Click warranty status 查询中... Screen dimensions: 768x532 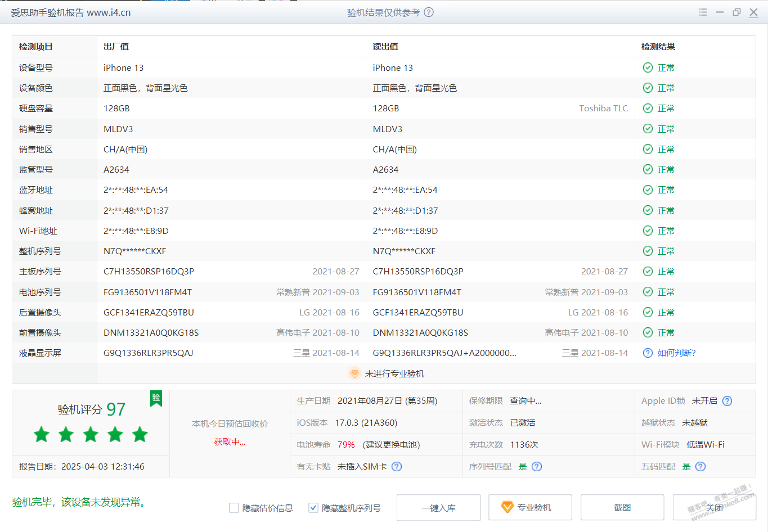click(x=526, y=401)
